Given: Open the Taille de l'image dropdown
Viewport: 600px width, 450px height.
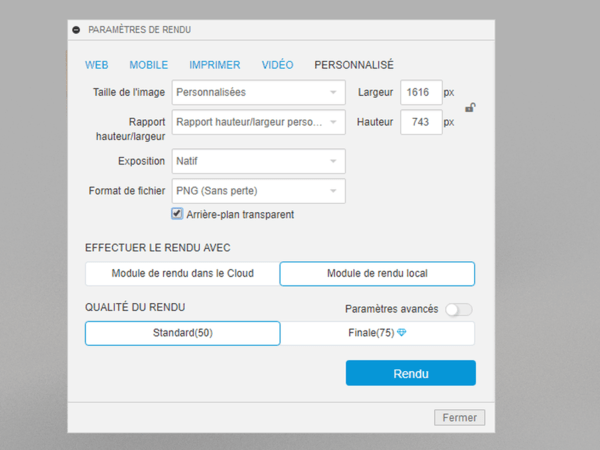Looking at the screenshot, I should (x=258, y=93).
